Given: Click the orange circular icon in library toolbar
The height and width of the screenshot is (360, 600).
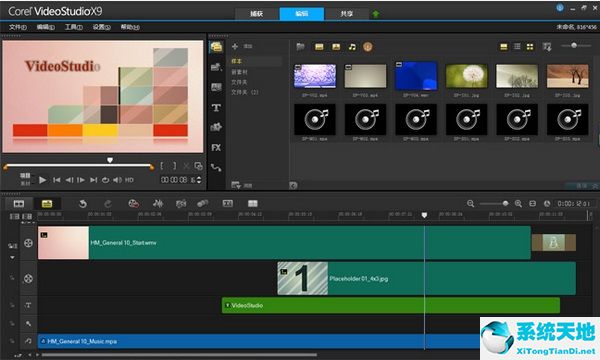Looking at the screenshot, I should 367,47.
